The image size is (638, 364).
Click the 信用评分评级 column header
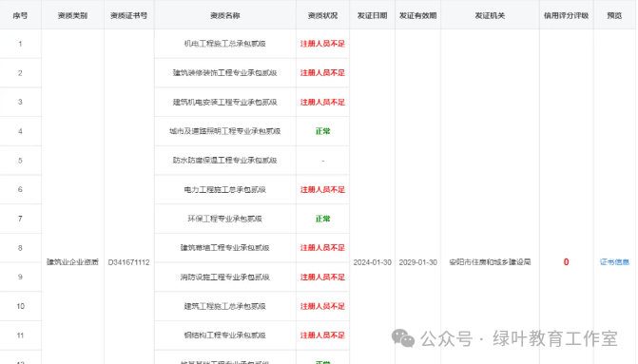click(566, 15)
